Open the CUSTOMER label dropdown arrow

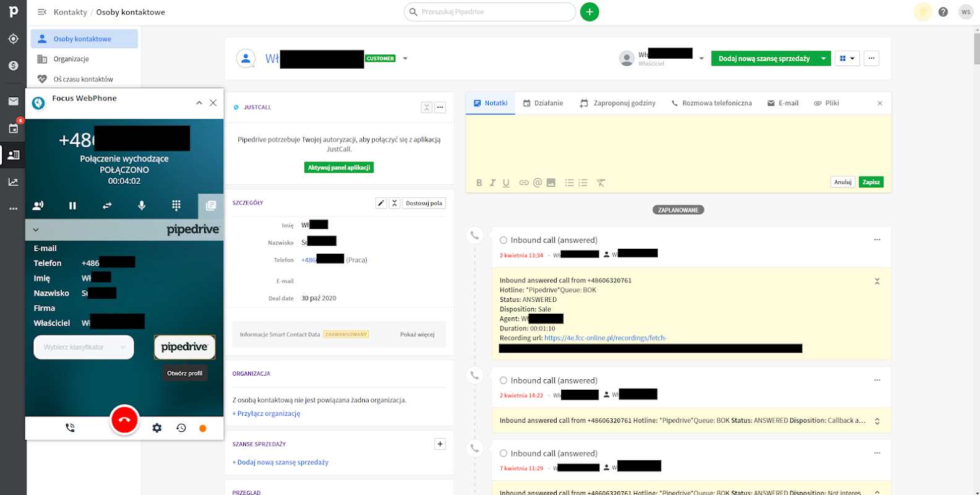coord(405,59)
